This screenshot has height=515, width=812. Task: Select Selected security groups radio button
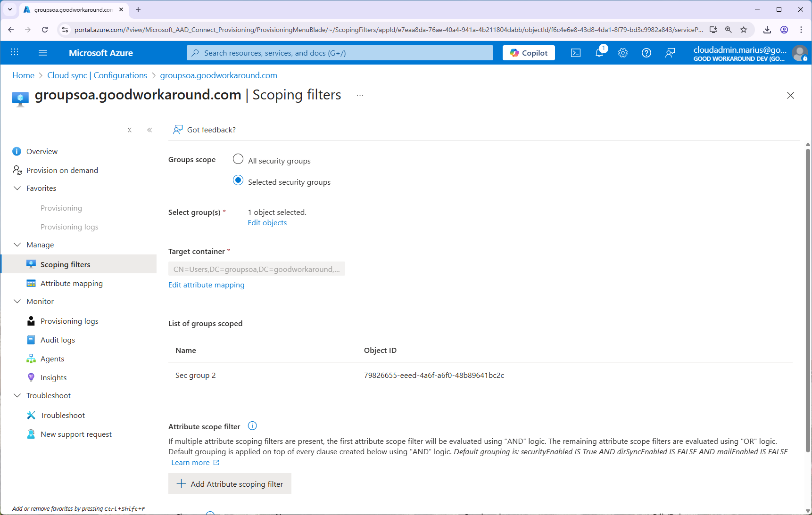[x=238, y=181]
